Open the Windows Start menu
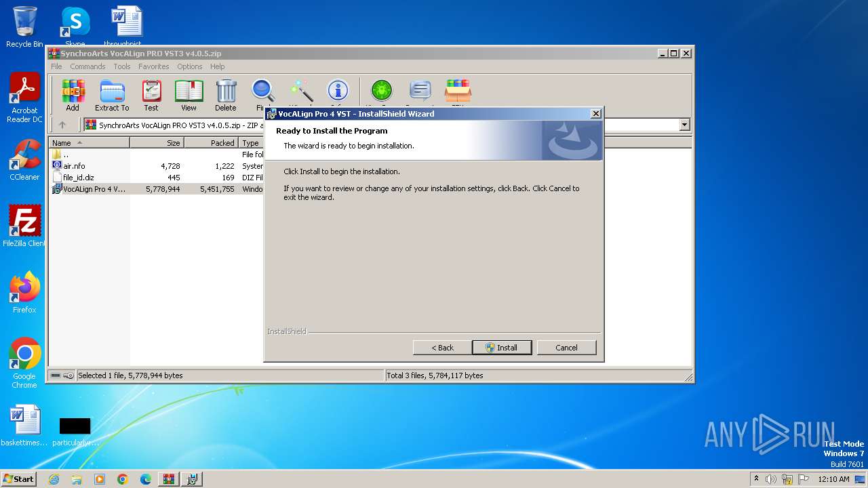Image resolution: width=868 pixels, height=488 pixels. 18,479
